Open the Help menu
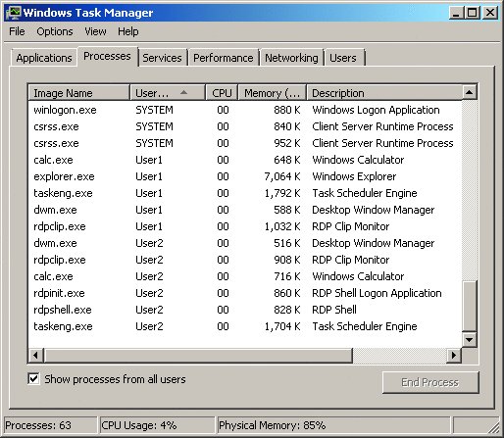 pos(128,31)
